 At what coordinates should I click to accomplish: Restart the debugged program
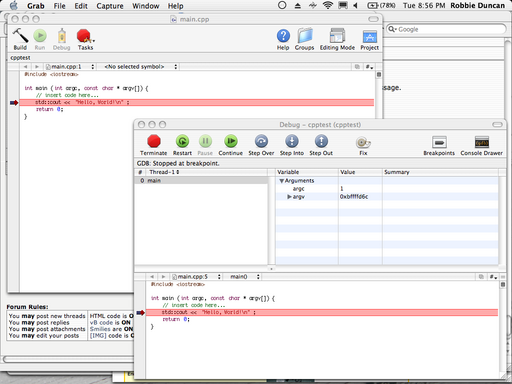click(x=182, y=141)
